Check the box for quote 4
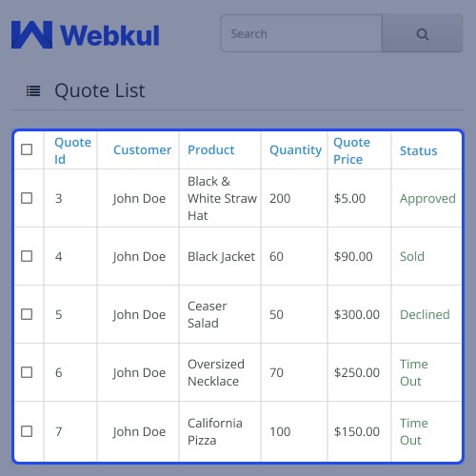Viewport: 476px width, 476px height. tap(27, 256)
